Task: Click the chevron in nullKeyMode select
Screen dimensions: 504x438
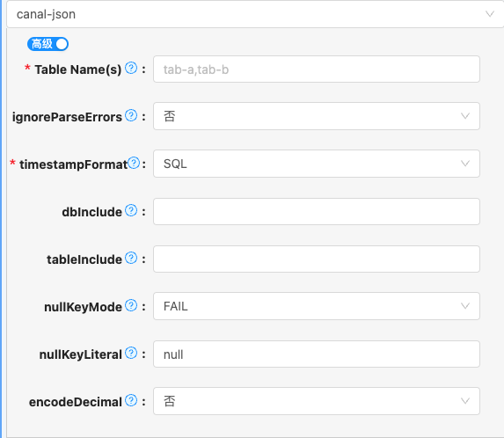Action: (465, 306)
